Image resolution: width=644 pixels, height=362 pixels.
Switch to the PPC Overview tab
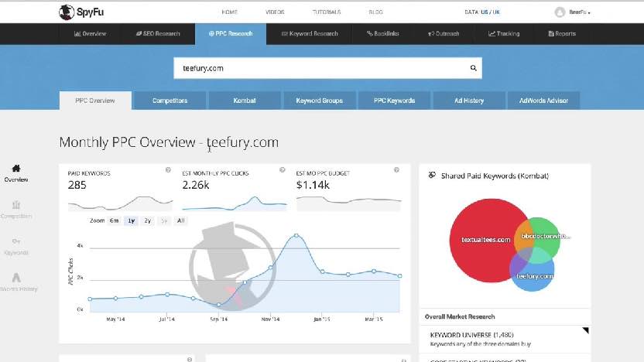point(95,101)
